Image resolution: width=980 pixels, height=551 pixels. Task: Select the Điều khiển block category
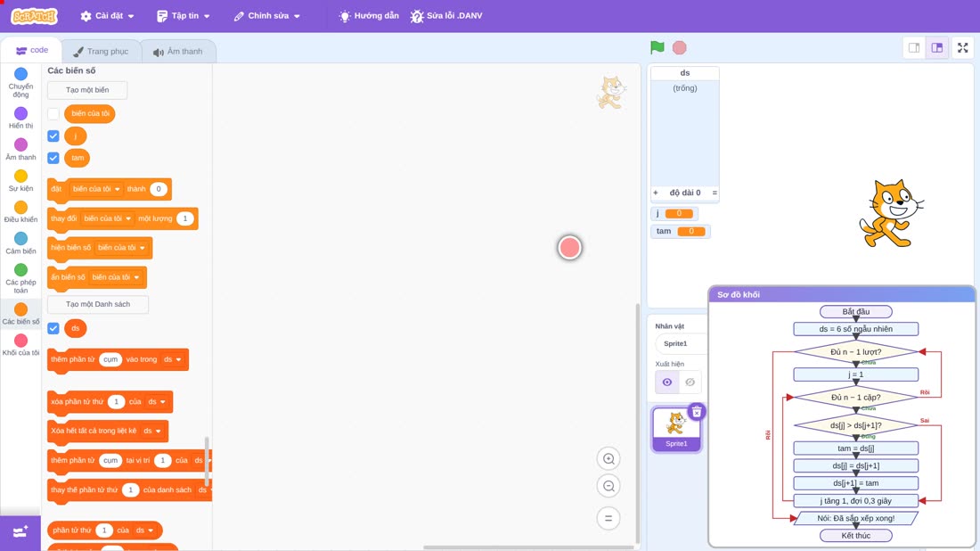pos(20,211)
